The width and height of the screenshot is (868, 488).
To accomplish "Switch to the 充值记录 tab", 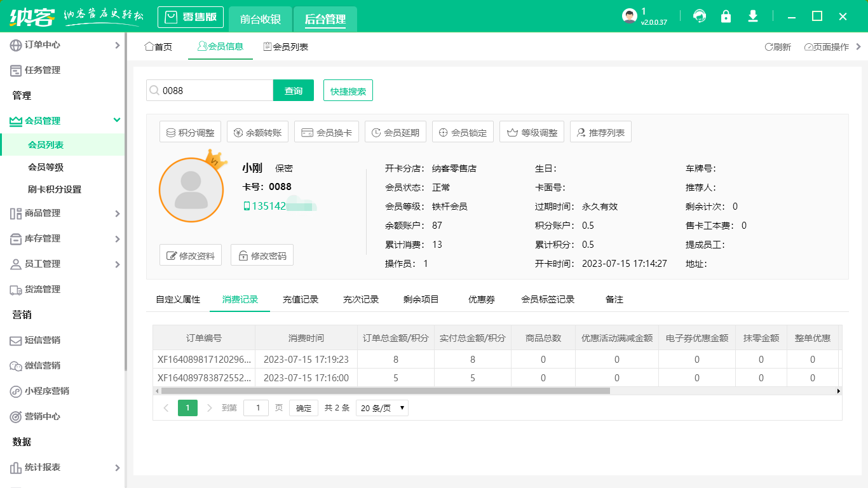I will click(300, 299).
